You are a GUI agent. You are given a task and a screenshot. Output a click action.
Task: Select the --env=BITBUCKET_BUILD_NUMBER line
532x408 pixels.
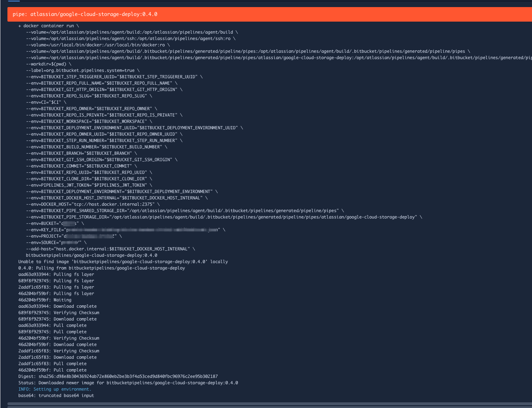coord(97,147)
